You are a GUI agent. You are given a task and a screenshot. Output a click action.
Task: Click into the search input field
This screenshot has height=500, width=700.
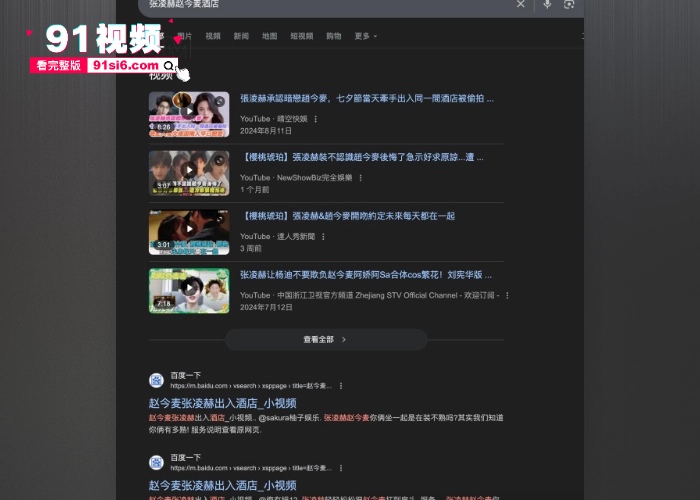tap(328, 4)
